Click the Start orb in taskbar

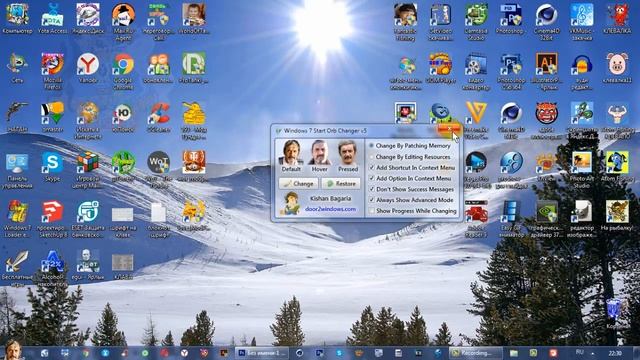(x=12, y=351)
